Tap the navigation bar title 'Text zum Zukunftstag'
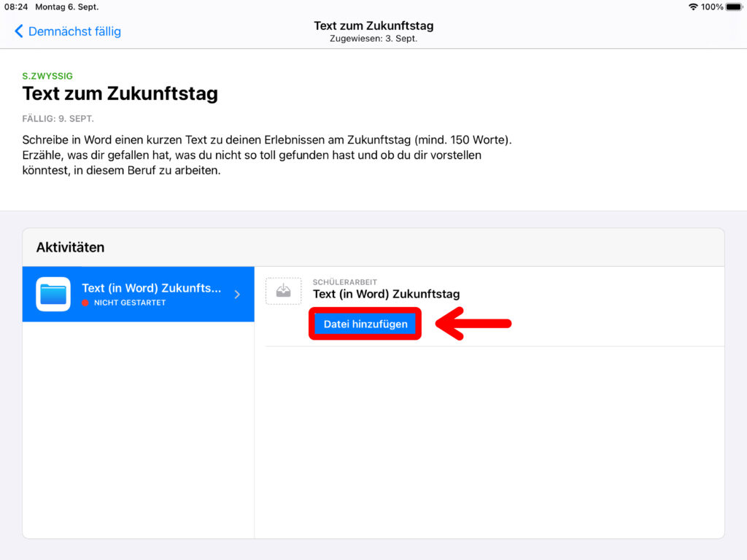Viewport: 747px width, 560px height. 373,26
